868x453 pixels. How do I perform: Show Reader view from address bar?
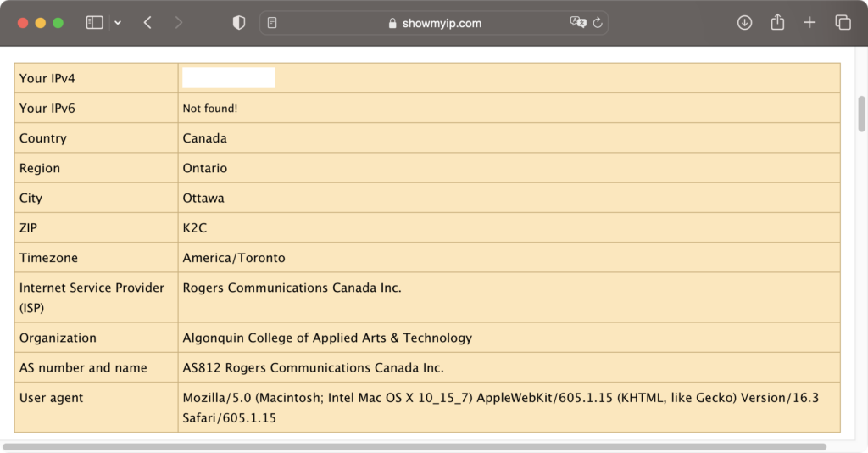tap(272, 23)
